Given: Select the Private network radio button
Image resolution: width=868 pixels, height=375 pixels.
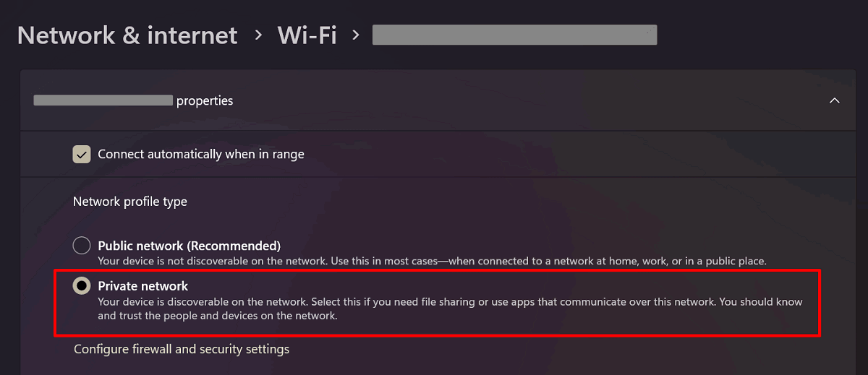Looking at the screenshot, I should 82,286.
